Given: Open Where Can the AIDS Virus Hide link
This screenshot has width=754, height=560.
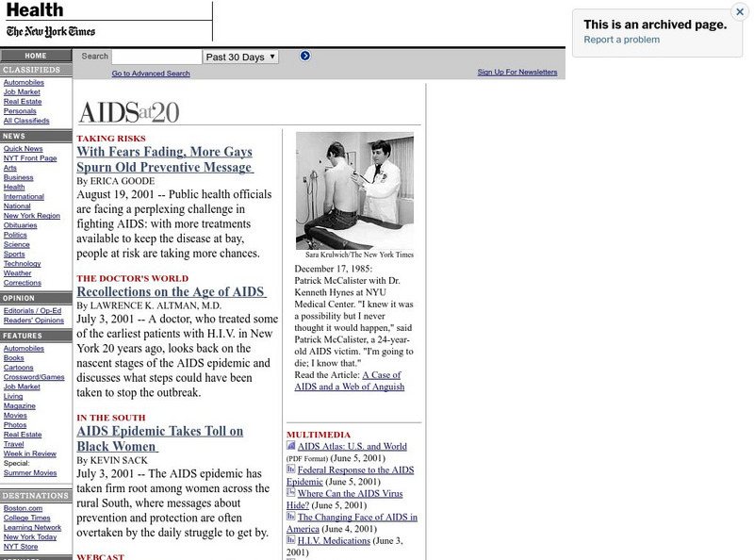Looking at the screenshot, I should click(345, 500).
